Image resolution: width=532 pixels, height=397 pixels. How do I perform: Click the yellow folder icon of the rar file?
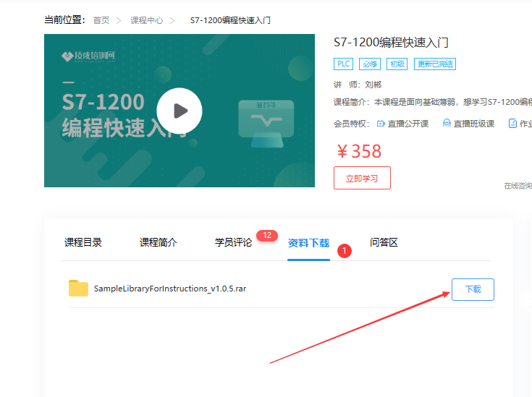pos(78,289)
